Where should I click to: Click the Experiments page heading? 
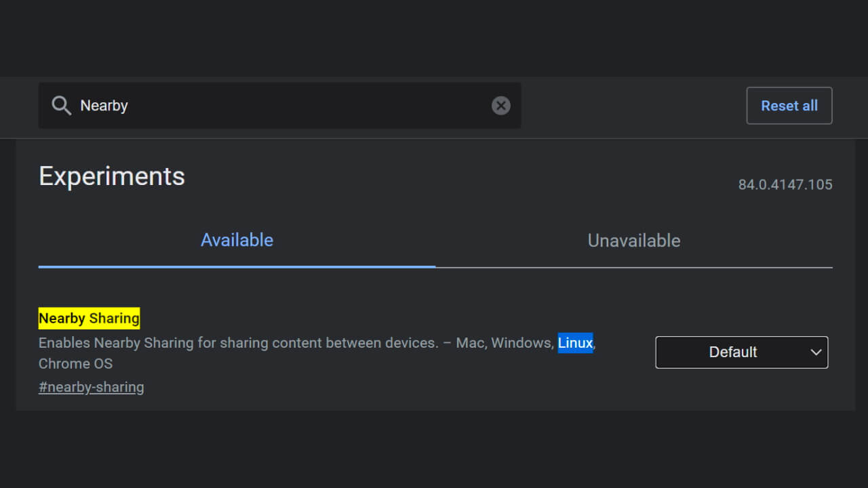click(x=112, y=176)
